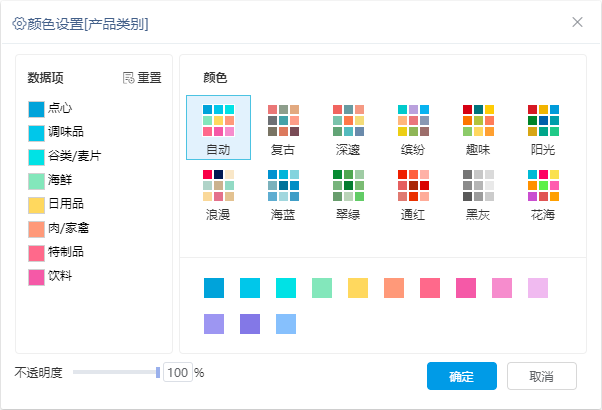Select the 自动 color scheme
This screenshot has width=602, height=410.
(218, 127)
